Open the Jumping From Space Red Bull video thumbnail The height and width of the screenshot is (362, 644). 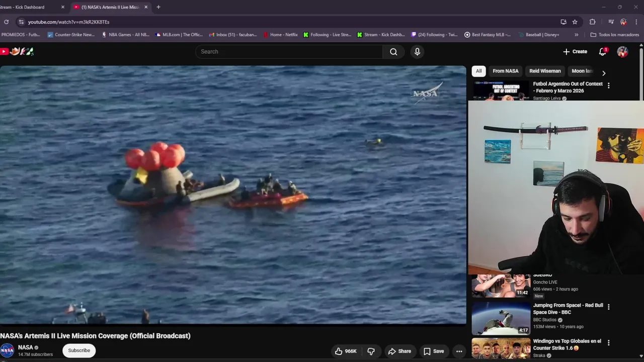(x=501, y=318)
